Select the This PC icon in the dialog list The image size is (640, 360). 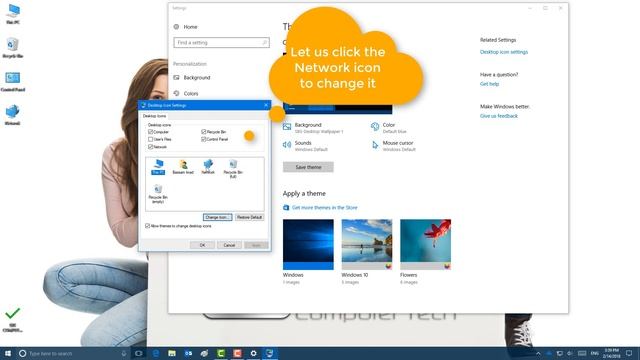coord(158,167)
